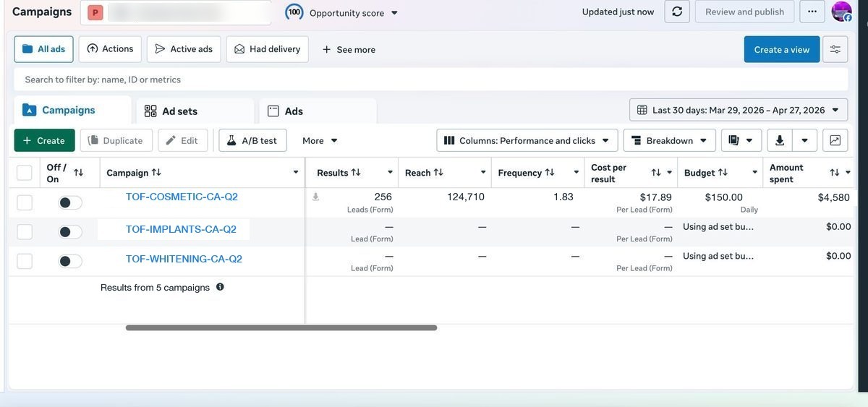Screen dimensions: 868x407
Task: Select the All ads view
Action: (43, 49)
